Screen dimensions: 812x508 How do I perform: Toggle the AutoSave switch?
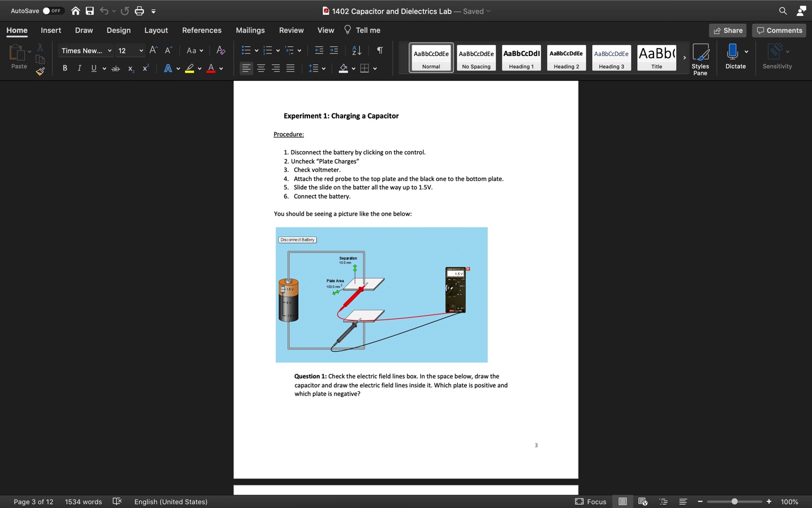point(53,11)
